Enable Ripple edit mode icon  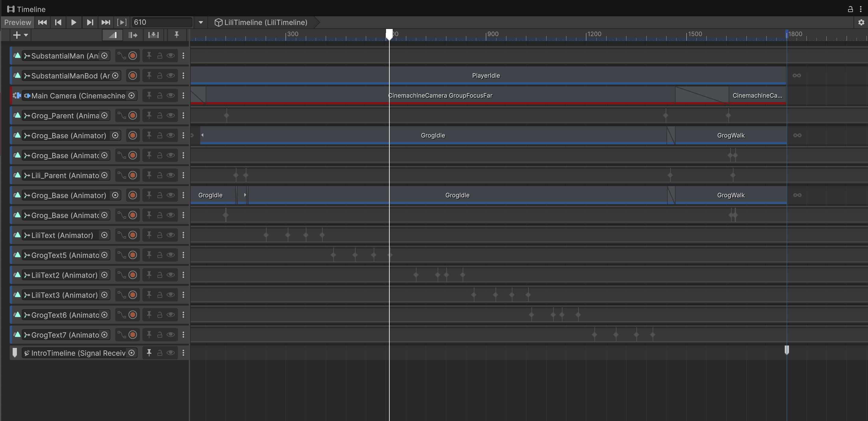point(133,35)
